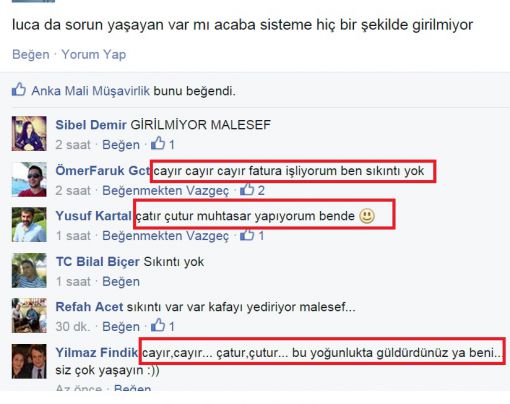The height and width of the screenshot is (404, 510).
Task: Unlike Yusuf Kartal's comment via Beğenmekten Vazgeç
Action: click(166, 236)
